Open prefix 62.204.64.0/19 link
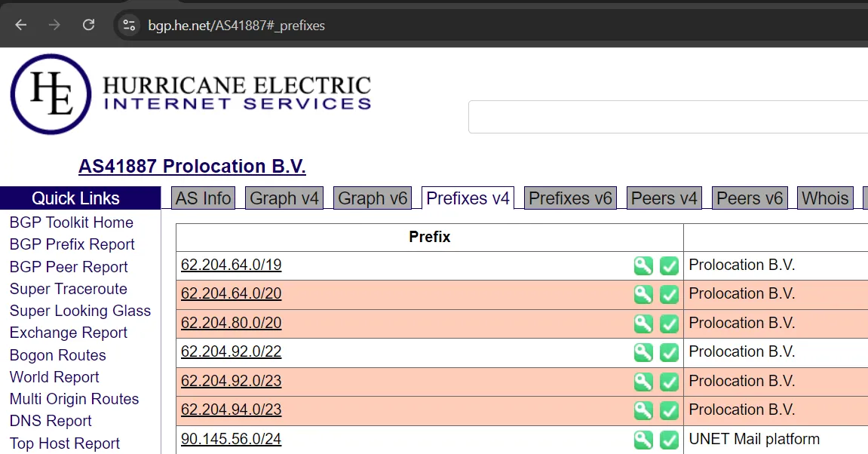 [x=231, y=265]
